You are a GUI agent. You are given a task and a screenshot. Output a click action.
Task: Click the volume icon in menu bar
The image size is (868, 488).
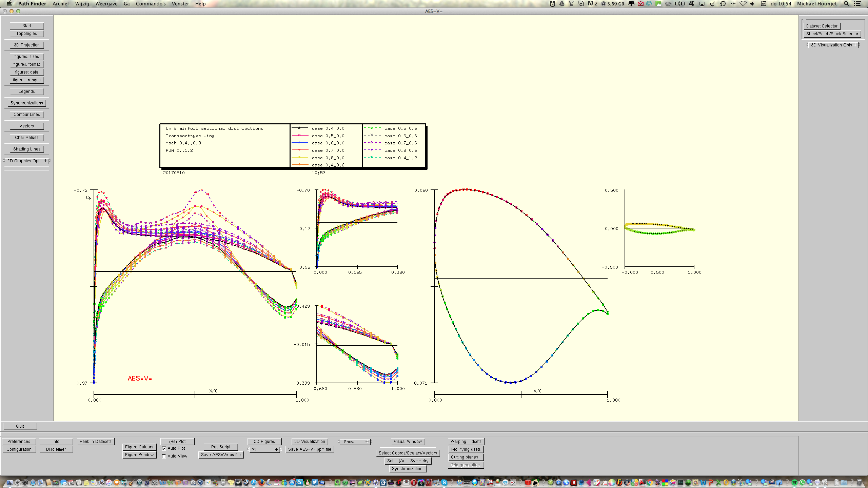[x=752, y=4]
